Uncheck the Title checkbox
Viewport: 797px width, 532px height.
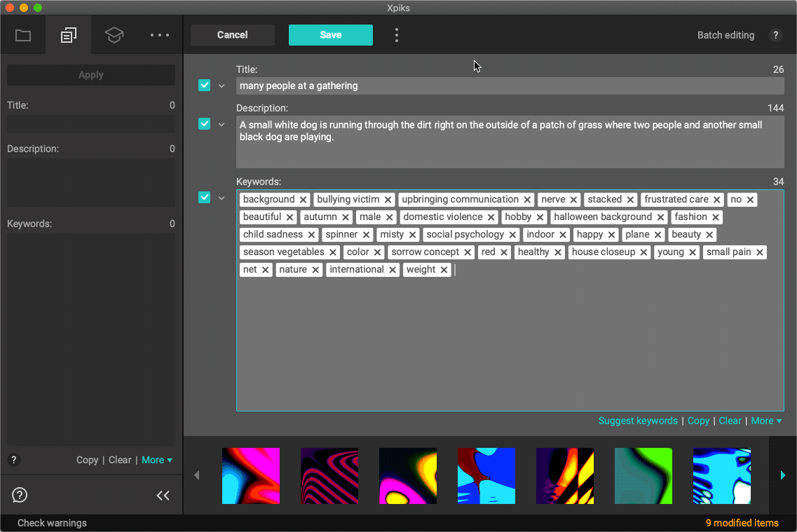click(x=204, y=86)
